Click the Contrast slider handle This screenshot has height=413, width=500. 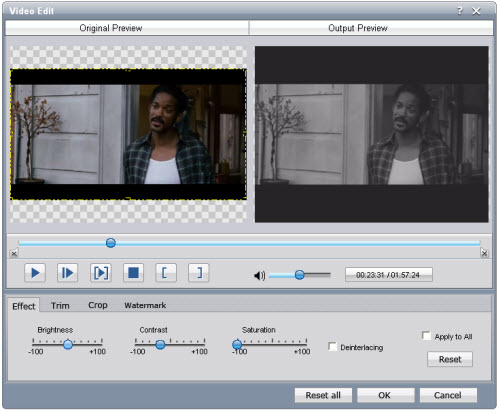(x=160, y=344)
